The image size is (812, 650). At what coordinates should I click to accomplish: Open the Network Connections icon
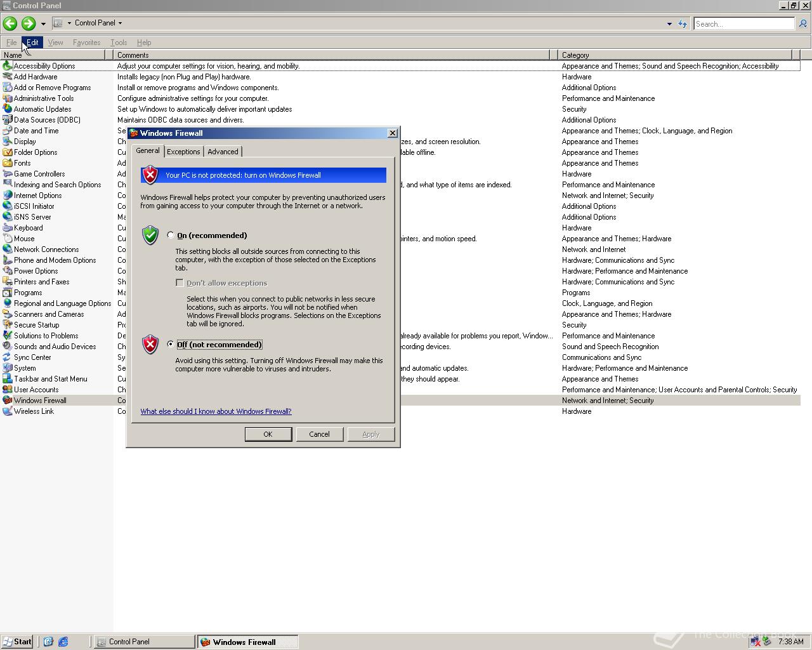point(8,249)
